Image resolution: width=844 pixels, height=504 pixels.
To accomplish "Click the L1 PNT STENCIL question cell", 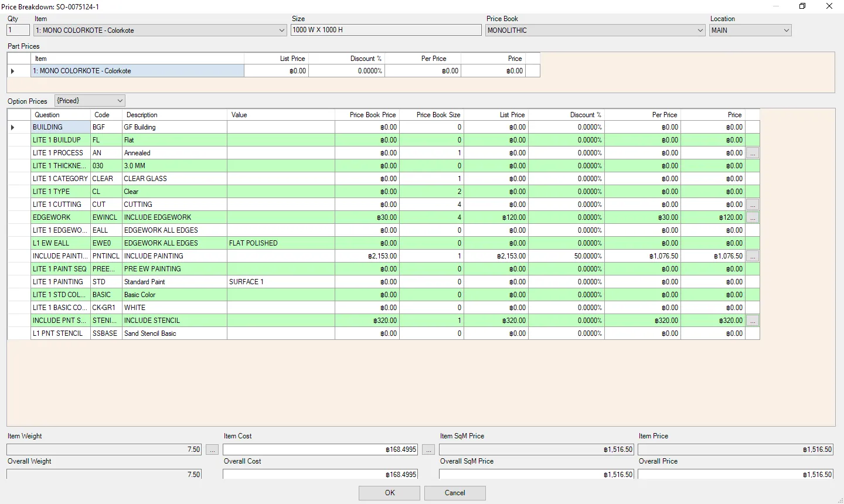I will click(61, 333).
